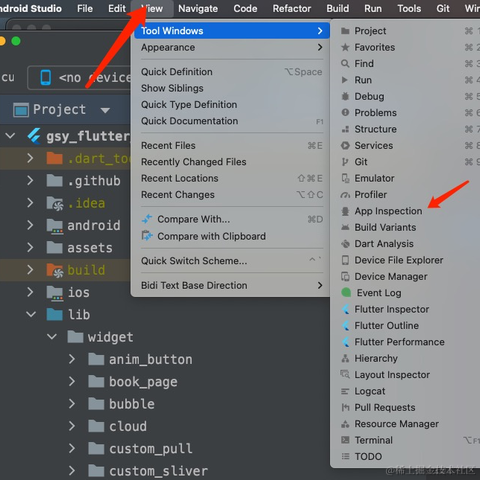
Task: Click the Device File Explorer icon
Action: pos(345,260)
